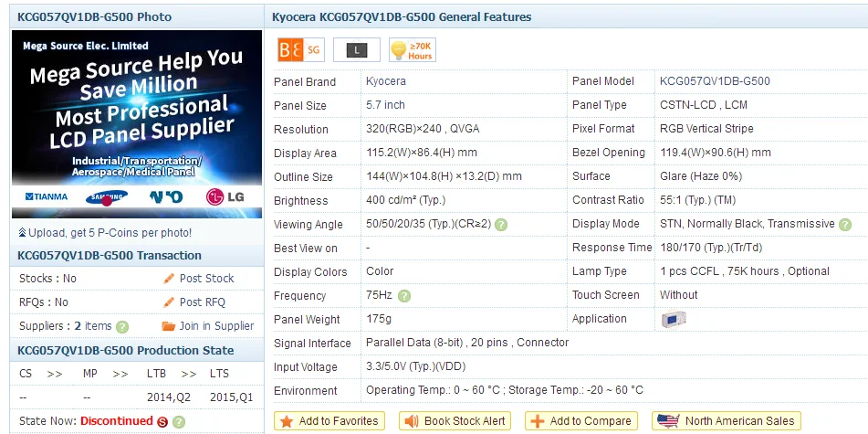Click the '2014,Q2' LTB date
Viewport: 868px width, 434px height.
168,397
